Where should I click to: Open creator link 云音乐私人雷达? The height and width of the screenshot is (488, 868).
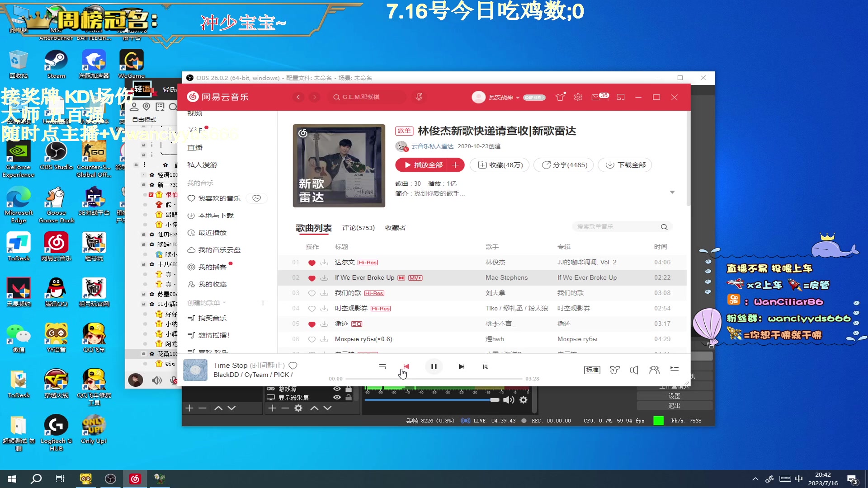pos(432,146)
